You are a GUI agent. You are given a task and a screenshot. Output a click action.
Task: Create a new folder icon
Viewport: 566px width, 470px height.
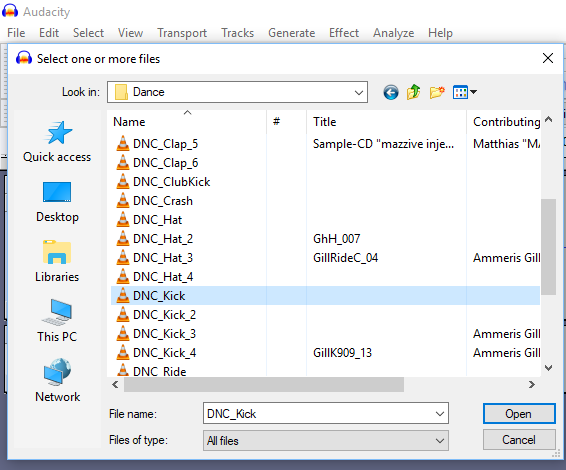point(437,92)
